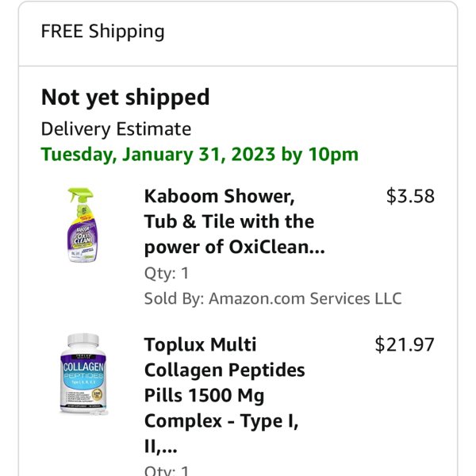Viewport: 476px width, 476px height.
Task: Click the Delivery Estimate label
Action: [116, 129]
